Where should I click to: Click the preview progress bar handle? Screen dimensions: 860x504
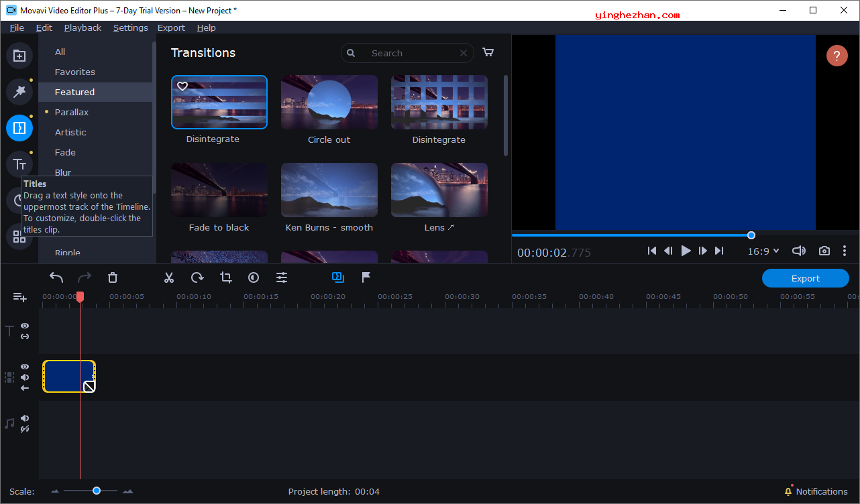click(x=751, y=235)
